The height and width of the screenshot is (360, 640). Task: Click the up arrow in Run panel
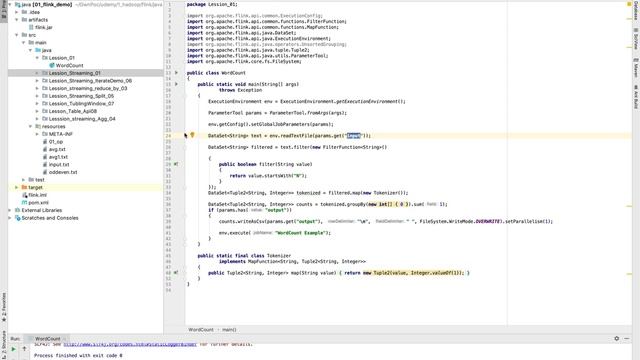(24, 349)
